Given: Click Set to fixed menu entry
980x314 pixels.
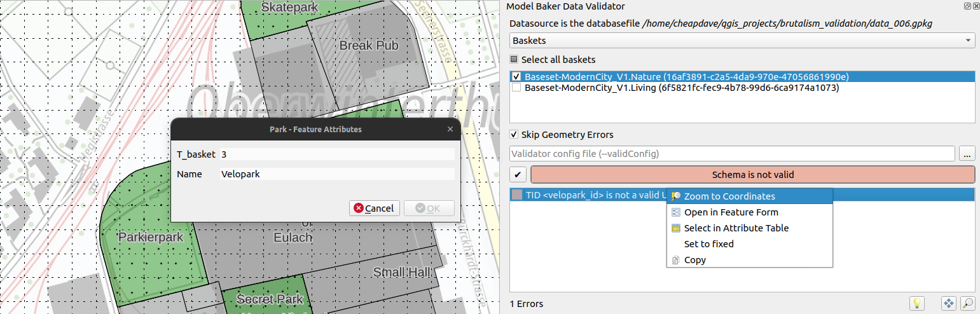Looking at the screenshot, I should (x=708, y=244).
